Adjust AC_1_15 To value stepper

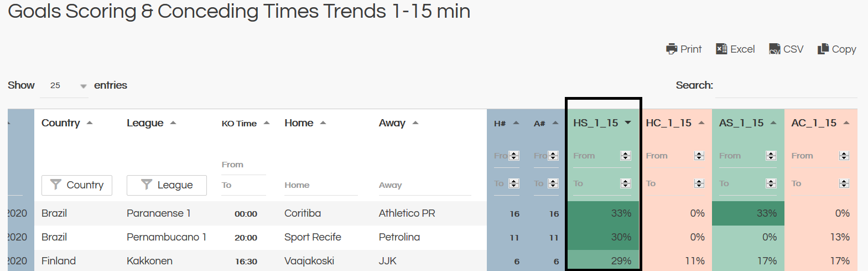point(844,183)
